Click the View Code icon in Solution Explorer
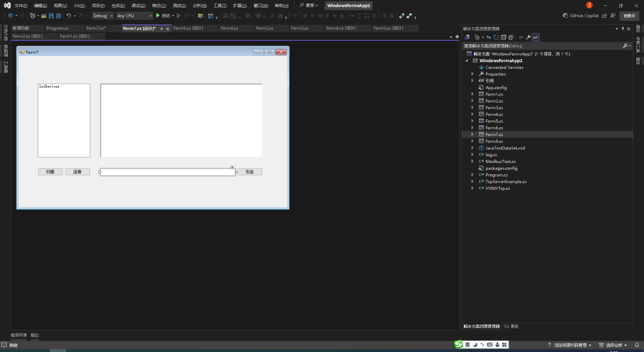 [x=521, y=37]
